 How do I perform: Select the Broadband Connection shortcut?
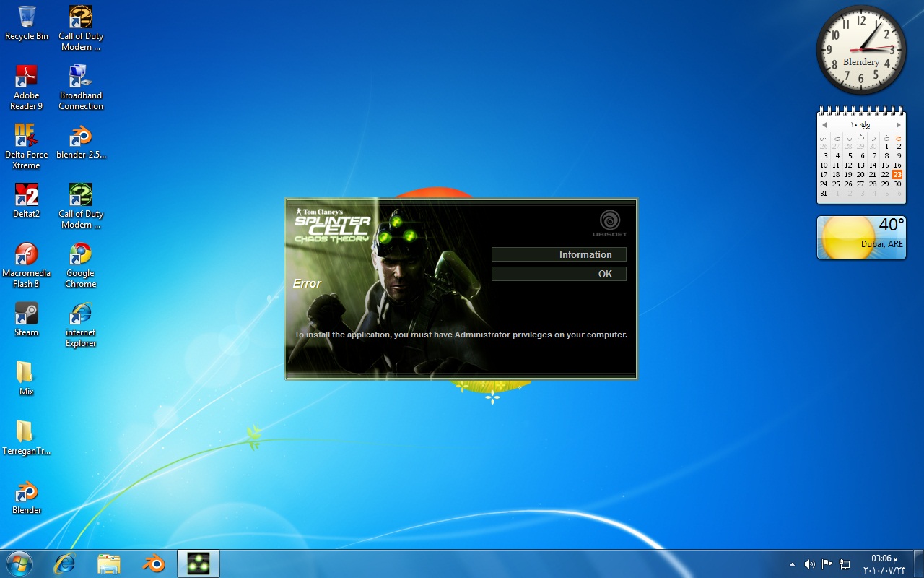(81, 87)
